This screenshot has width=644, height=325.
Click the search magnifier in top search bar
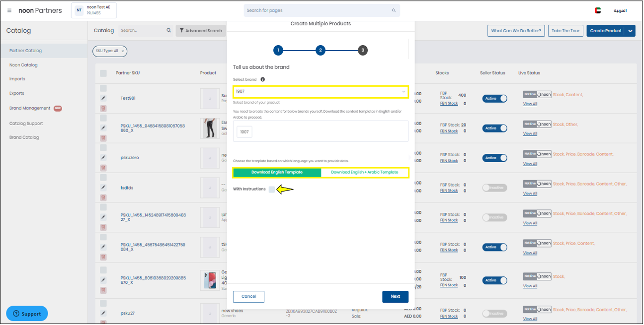394,10
